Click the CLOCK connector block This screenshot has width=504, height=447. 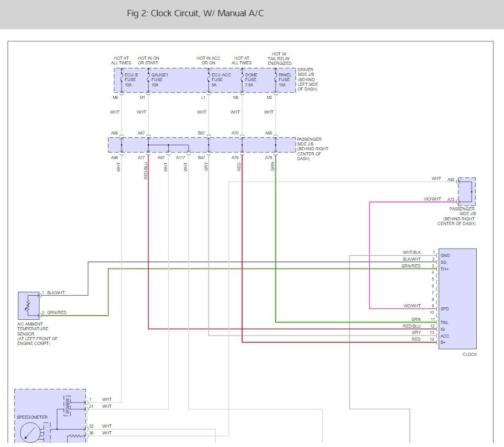point(457,299)
